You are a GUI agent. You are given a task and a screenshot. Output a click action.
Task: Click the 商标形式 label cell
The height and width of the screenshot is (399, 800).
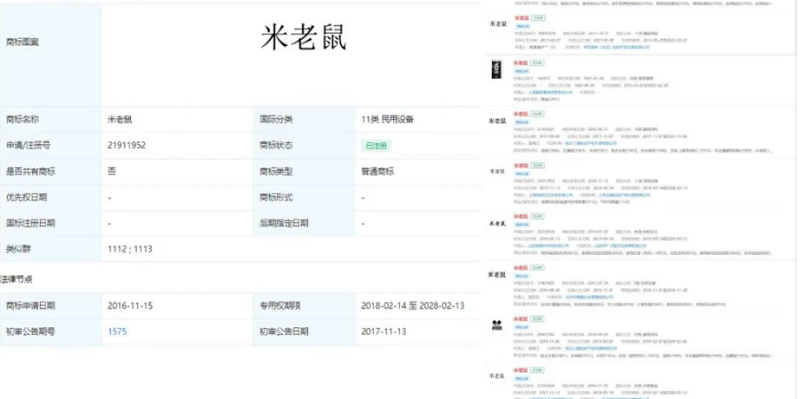tap(305, 197)
